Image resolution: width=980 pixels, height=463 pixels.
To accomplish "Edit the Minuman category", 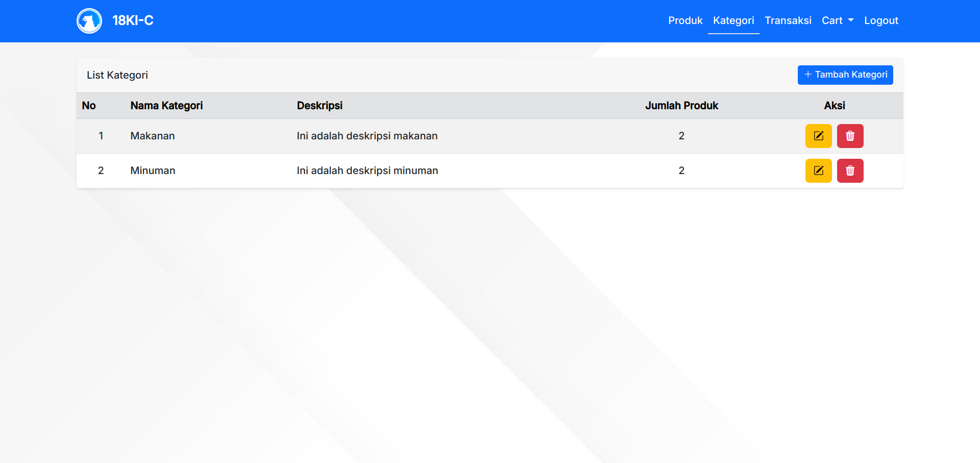I will (x=818, y=170).
